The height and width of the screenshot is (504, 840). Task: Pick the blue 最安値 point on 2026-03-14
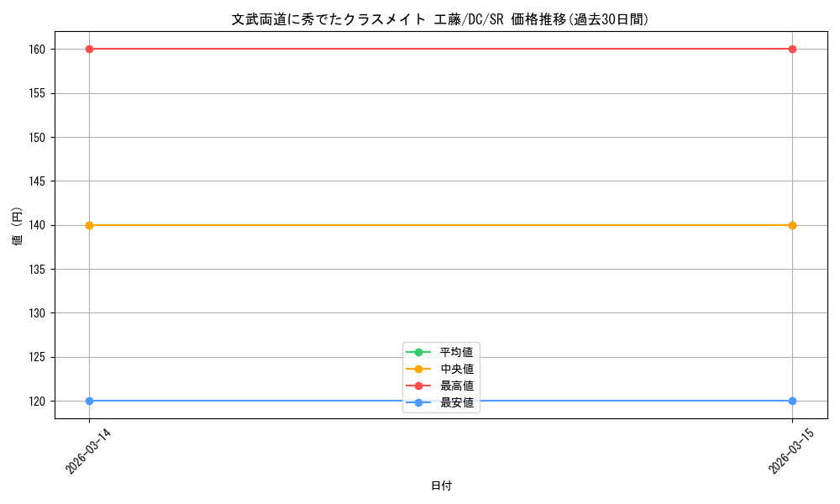[89, 401]
